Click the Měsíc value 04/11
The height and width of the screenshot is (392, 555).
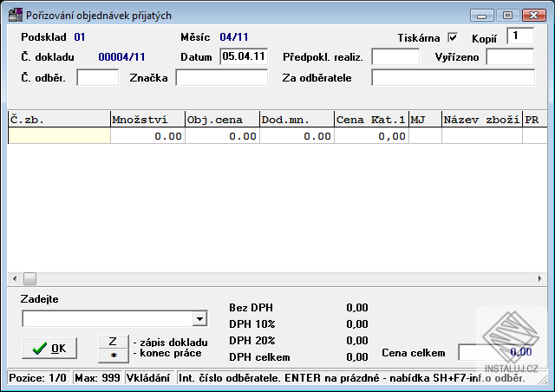pyautogui.click(x=234, y=36)
